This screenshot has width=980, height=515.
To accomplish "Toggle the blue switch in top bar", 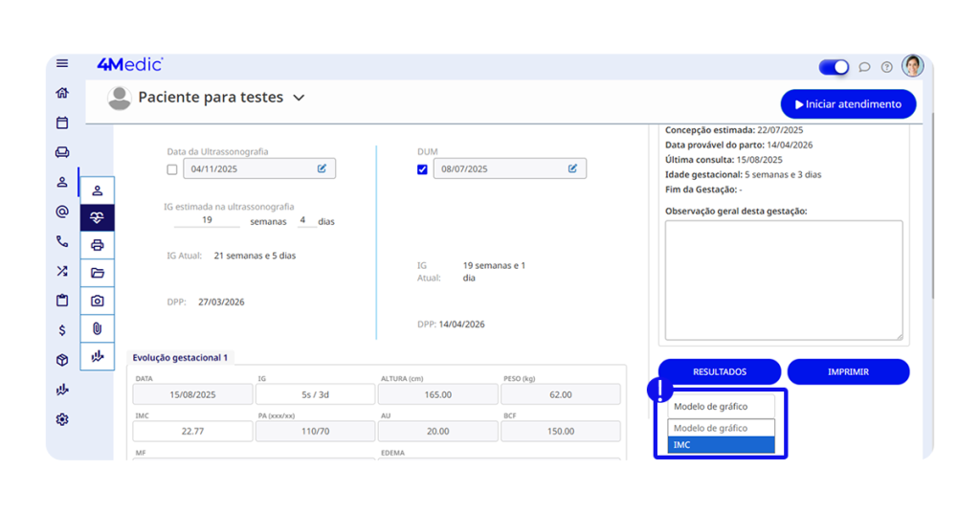I will [x=834, y=67].
